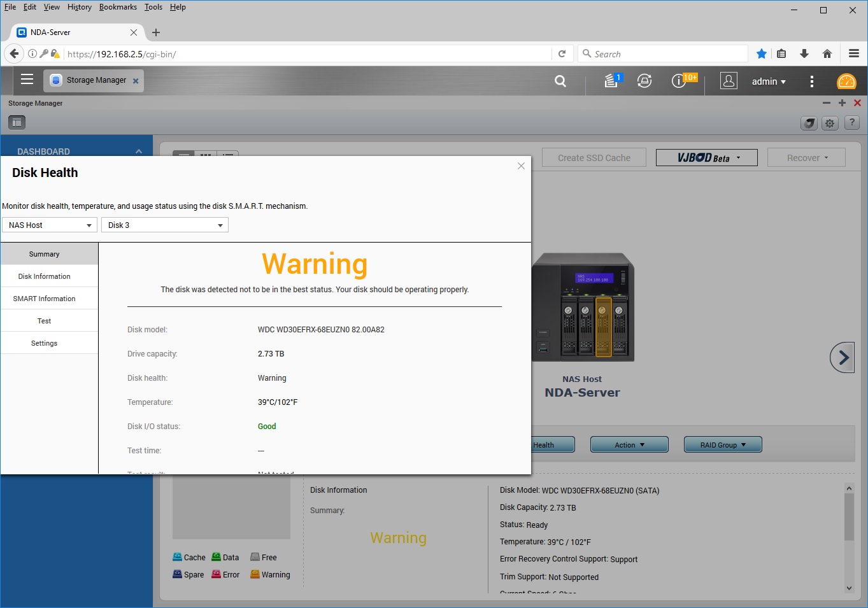Close the NDA-Server browser tab
The width and height of the screenshot is (868, 608).
point(134,32)
